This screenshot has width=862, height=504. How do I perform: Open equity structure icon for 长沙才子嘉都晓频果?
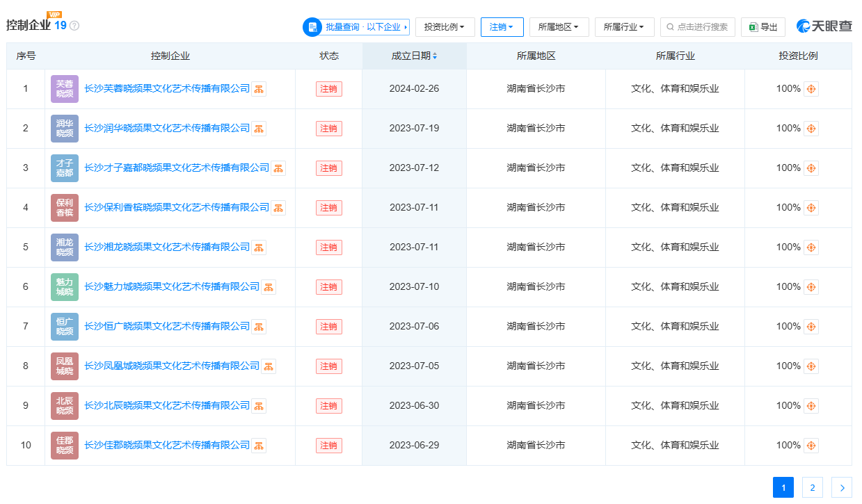(278, 168)
